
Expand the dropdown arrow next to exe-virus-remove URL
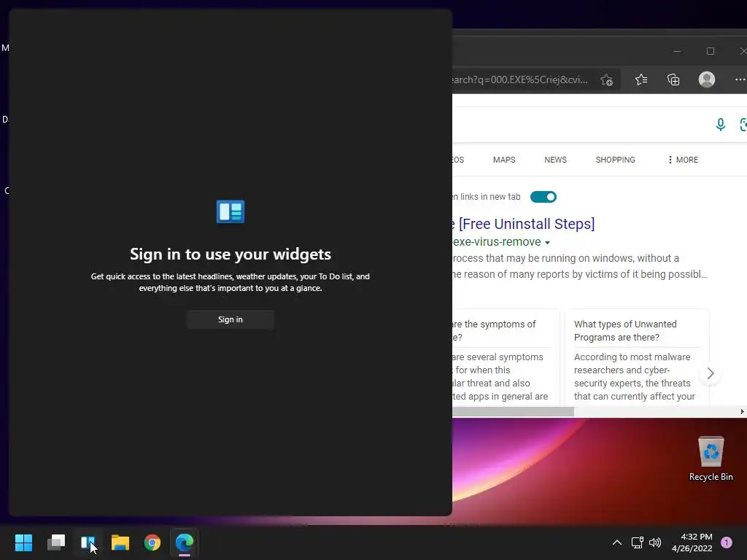547,243
